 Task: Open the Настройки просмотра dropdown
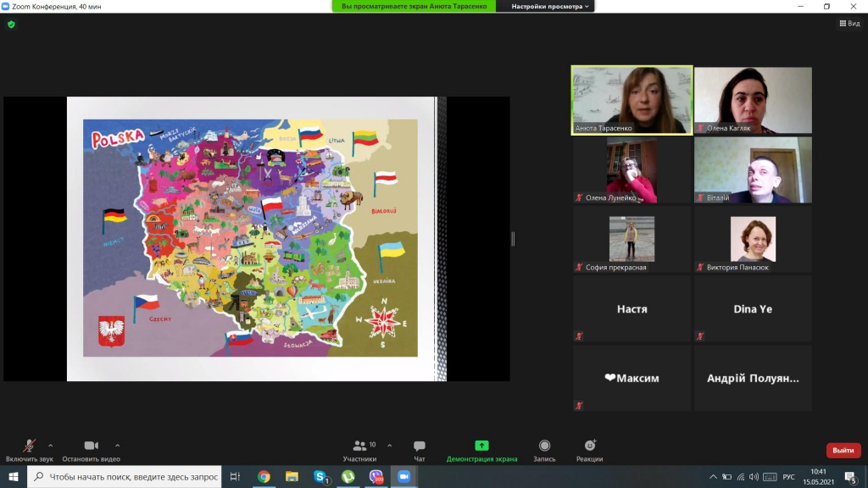click(549, 6)
